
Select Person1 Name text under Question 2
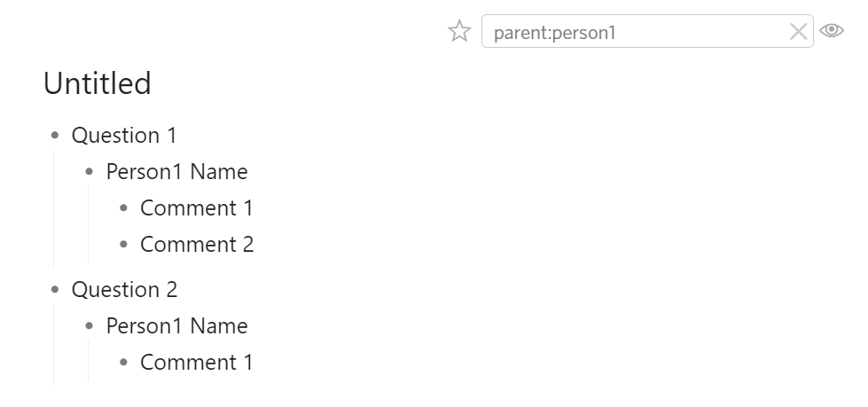[x=176, y=325]
